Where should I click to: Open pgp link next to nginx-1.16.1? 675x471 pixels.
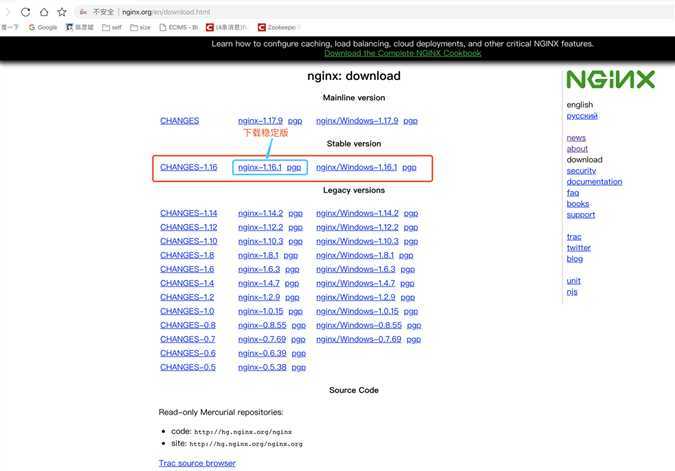click(294, 167)
